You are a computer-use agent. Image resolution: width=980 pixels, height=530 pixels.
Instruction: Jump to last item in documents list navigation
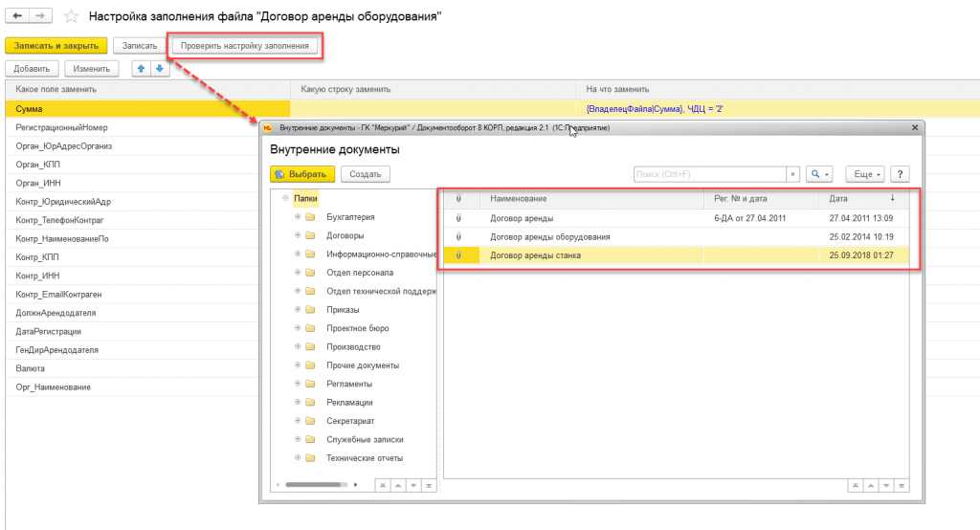click(902, 486)
